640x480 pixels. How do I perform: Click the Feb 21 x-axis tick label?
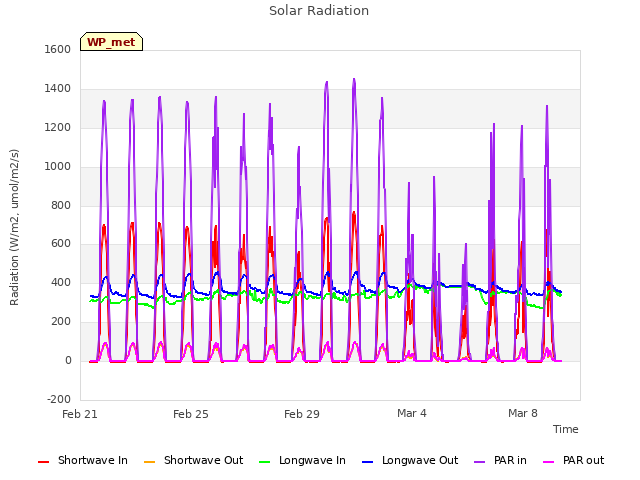tap(80, 414)
